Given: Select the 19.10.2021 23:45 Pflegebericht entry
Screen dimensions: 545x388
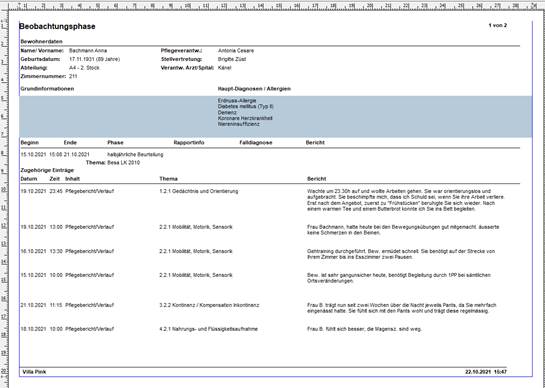Looking at the screenshot, I should 67,191.
